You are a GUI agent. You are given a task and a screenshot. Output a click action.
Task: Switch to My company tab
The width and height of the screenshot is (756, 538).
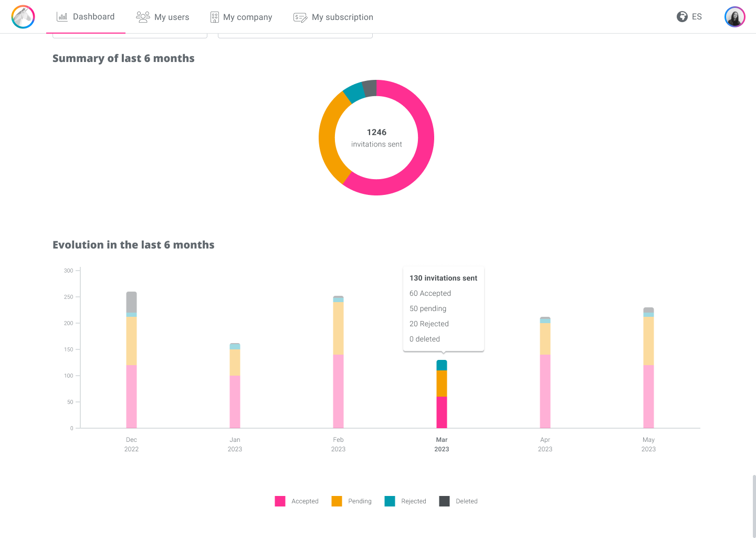(241, 17)
